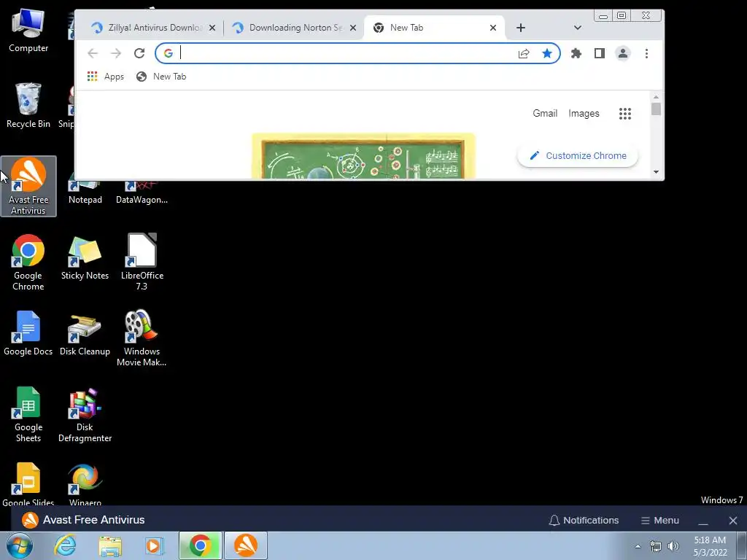747x560 pixels.
Task: Open Gmail link
Action: click(545, 113)
